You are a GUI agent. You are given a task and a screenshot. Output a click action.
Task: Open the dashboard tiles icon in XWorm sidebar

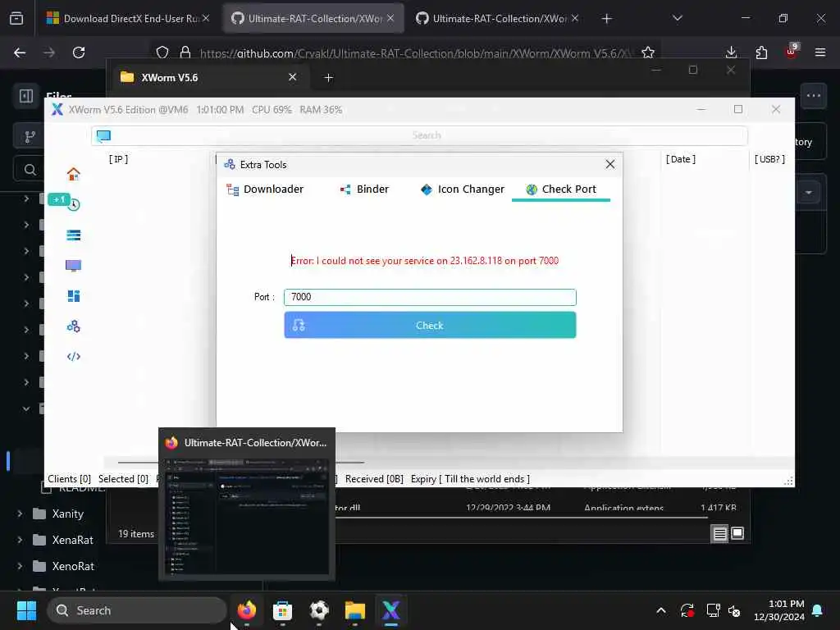(x=73, y=295)
